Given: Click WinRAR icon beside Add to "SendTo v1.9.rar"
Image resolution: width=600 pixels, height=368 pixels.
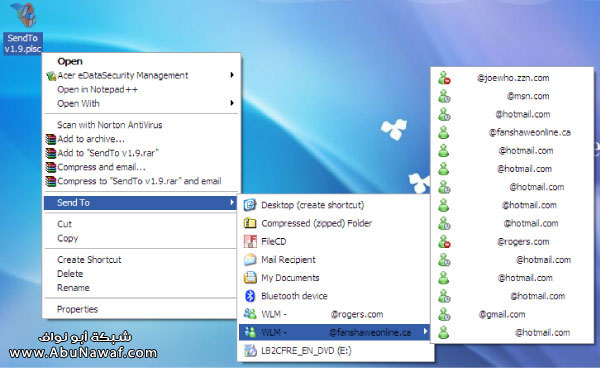Looking at the screenshot, I should tap(51, 153).
